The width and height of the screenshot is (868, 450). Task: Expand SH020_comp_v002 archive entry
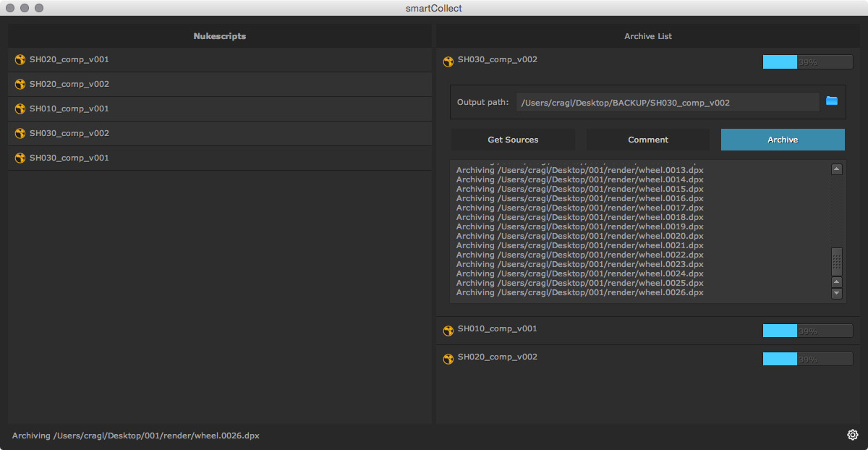(x=498, y=357)
